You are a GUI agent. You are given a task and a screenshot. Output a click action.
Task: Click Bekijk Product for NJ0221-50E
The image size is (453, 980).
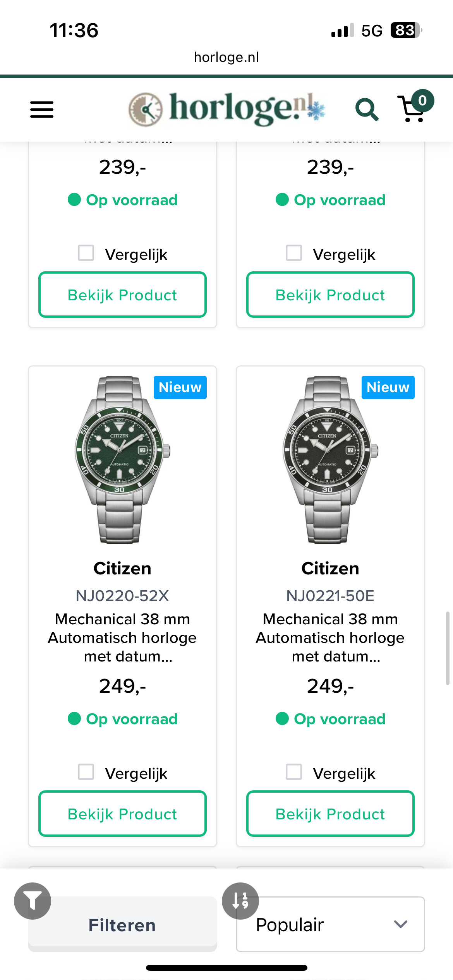coord(330,814)
